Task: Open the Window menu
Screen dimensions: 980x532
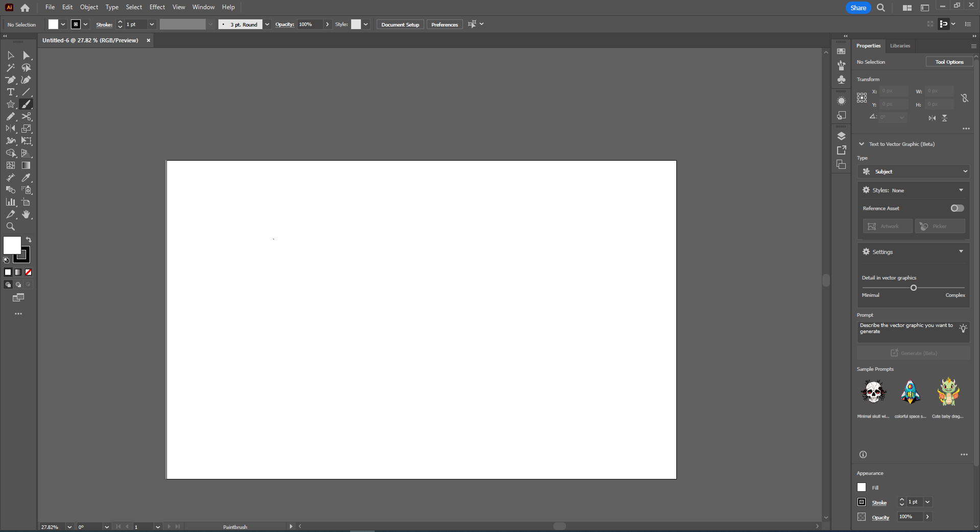Action: tap(204, 7)
